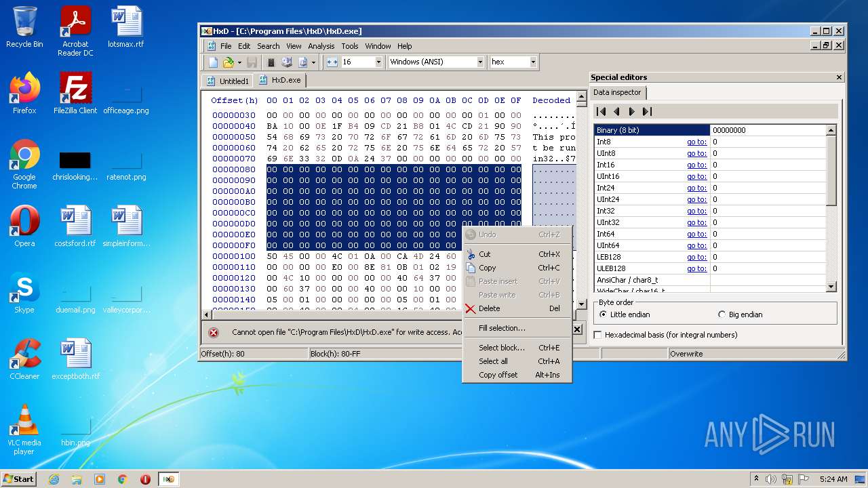
Task: Open Skype desktop shortcut
Action: [x=24, y=293]
